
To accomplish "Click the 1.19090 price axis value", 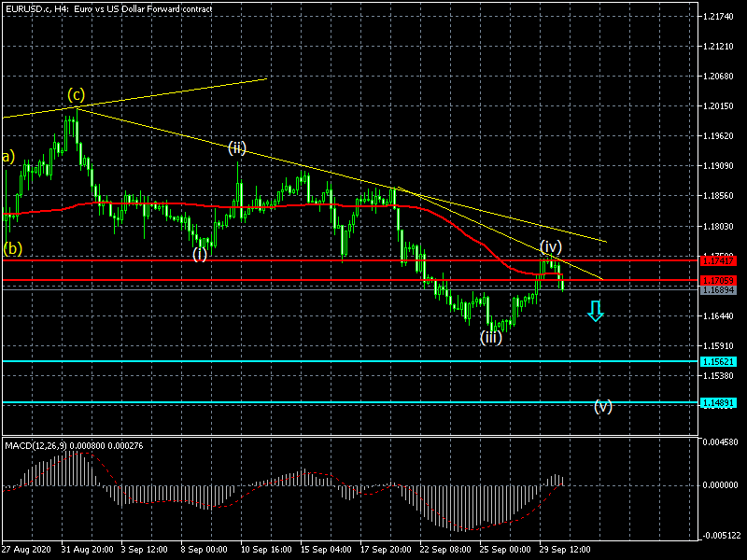I will (x=718, y=166).
